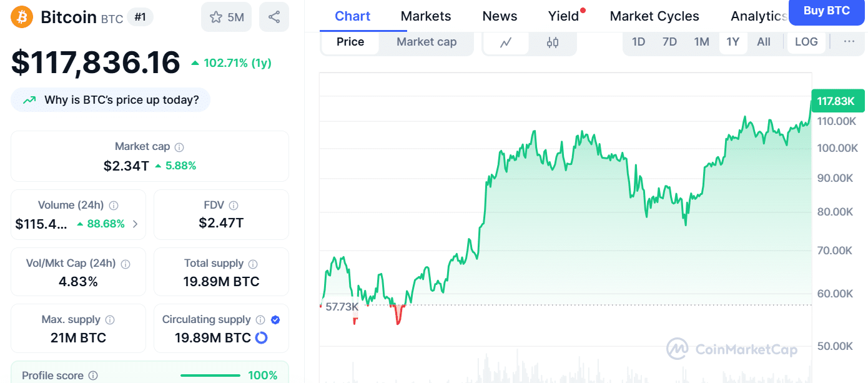Click Profile score info icon
The image size is (868, 383).
[x=93, y=376]
